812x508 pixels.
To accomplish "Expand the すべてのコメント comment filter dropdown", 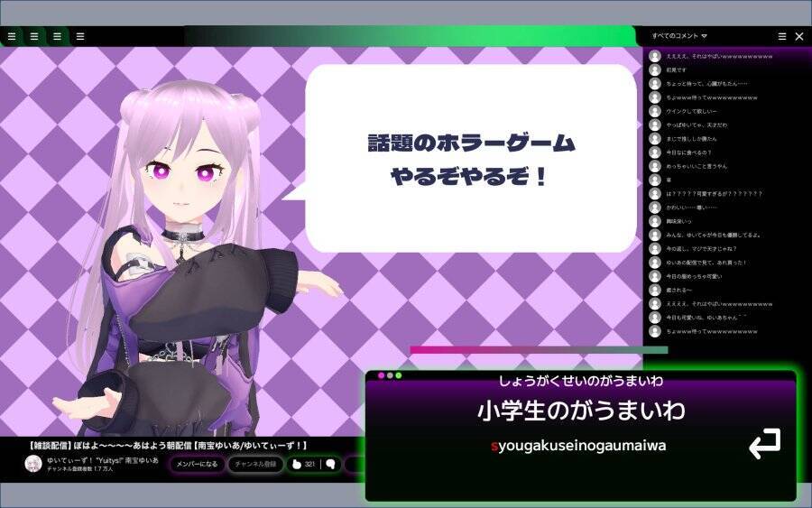I will click(x=679, y=36).
